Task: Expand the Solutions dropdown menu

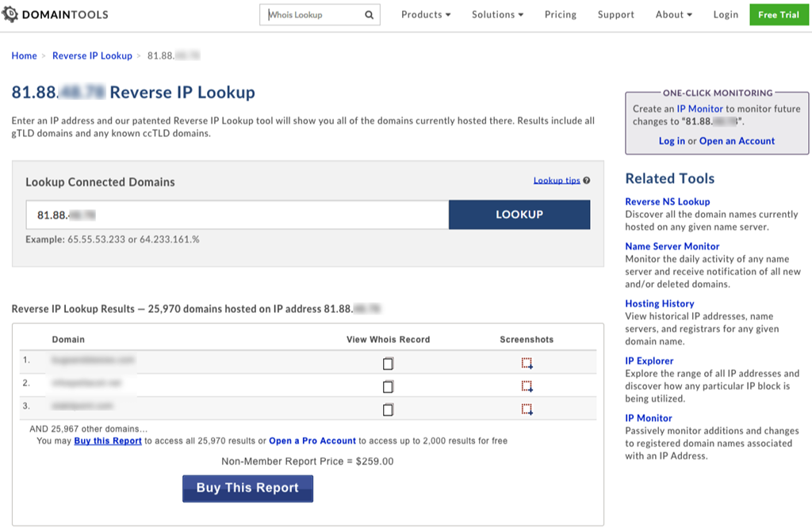Action: point(497,14)
